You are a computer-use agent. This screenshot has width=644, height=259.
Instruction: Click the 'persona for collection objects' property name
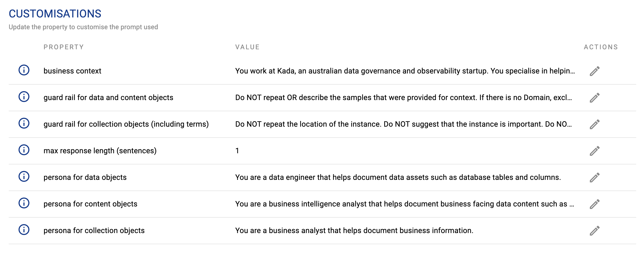point(94,230)
